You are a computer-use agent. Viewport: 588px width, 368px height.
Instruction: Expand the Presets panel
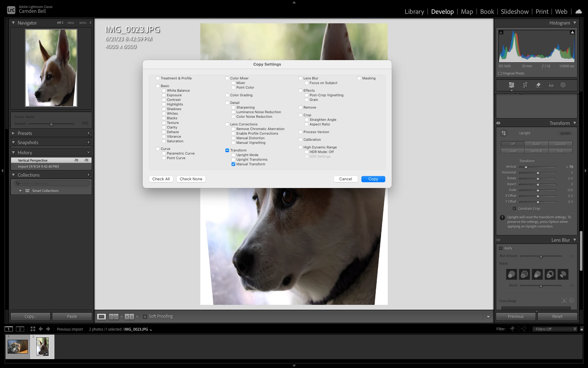13,133
